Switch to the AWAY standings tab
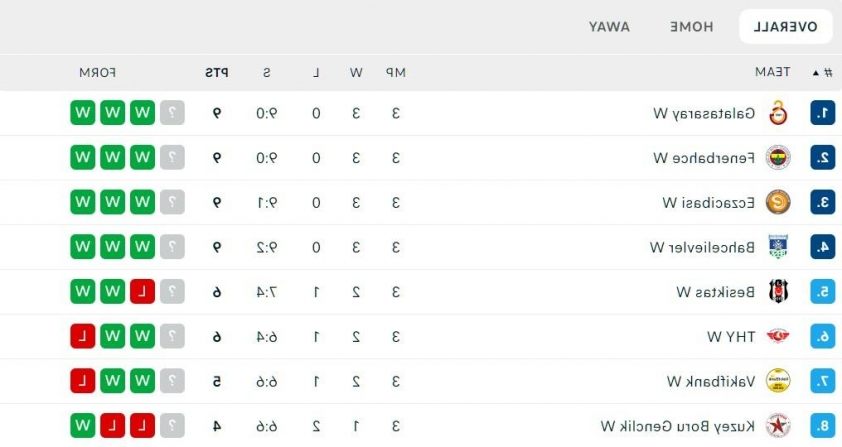This screenshot has height=447, width=842. tap(609, 26)
